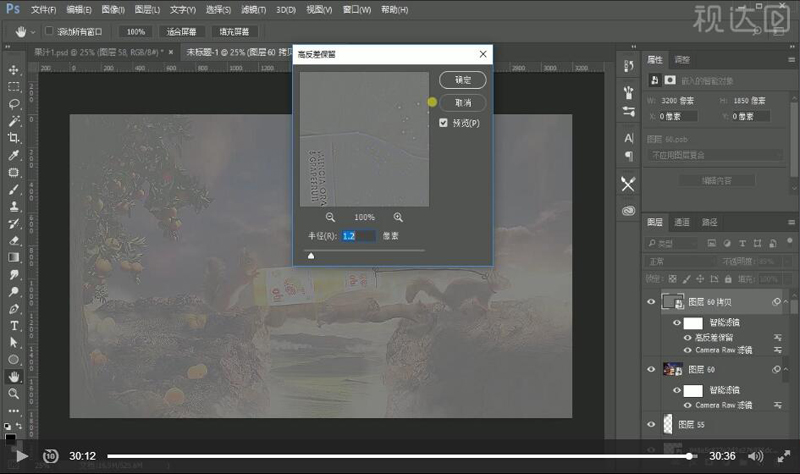Screen dimensions: 800x474
Task: Select the Brush tool
Action: pos(14,189)
